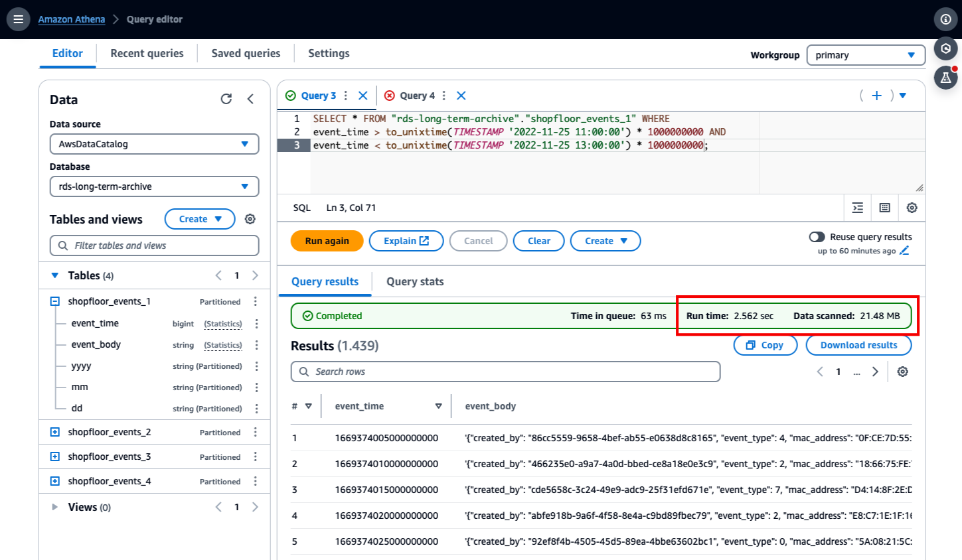
Task: Collapse the shopfloor_events_1 table tree
Action: pos(55,301)
